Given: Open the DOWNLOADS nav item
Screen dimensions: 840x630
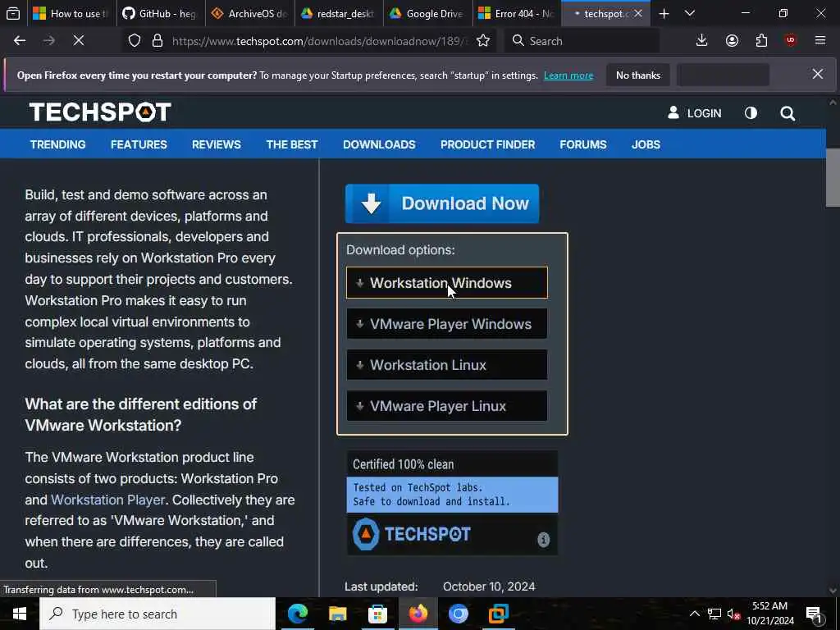Looking at the screenshot, I should (x=379, y=144).
